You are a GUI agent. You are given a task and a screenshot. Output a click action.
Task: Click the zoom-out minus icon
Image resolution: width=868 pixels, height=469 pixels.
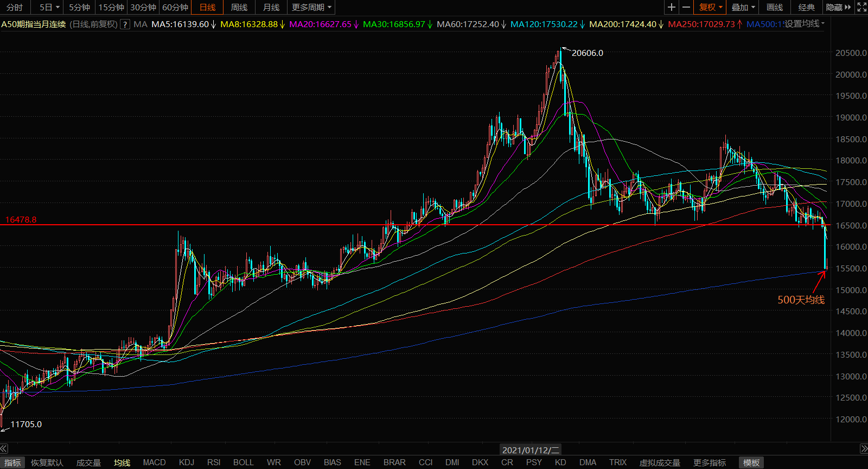686,7
